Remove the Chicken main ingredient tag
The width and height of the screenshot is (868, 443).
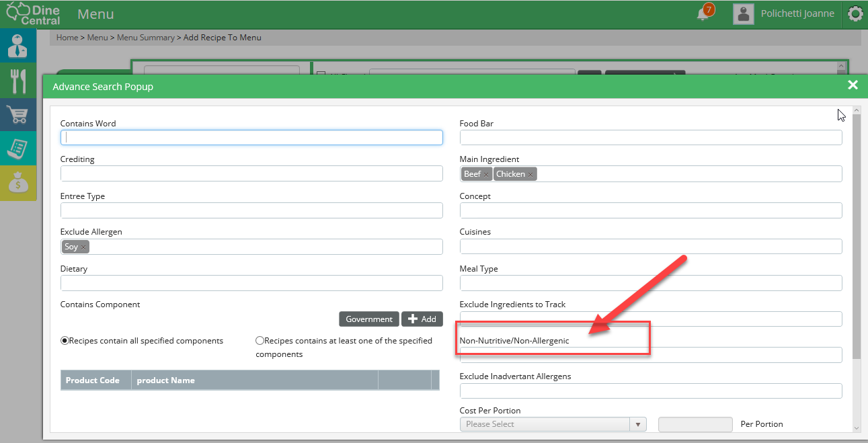click(530, 175)
